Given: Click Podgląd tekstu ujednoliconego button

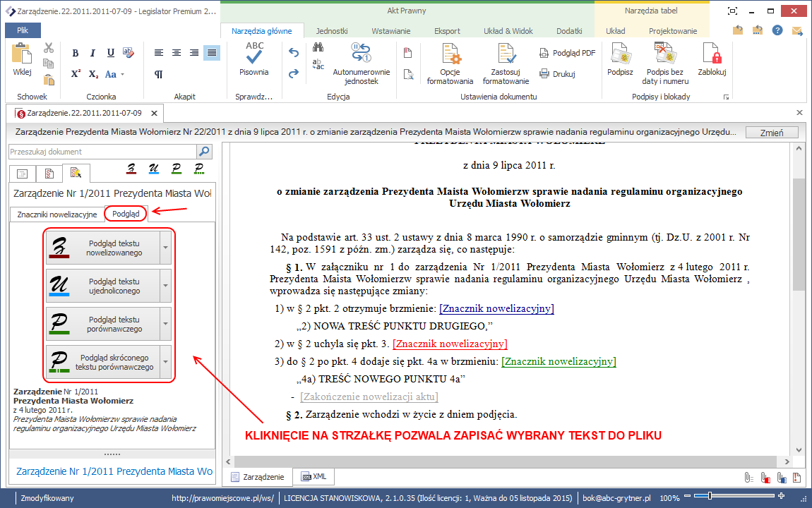Looking at the screenshot, I should click(x=103, y=286).
